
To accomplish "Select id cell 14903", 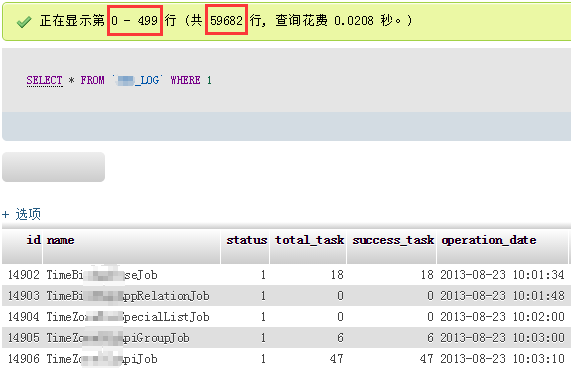I will coord(24,296).
